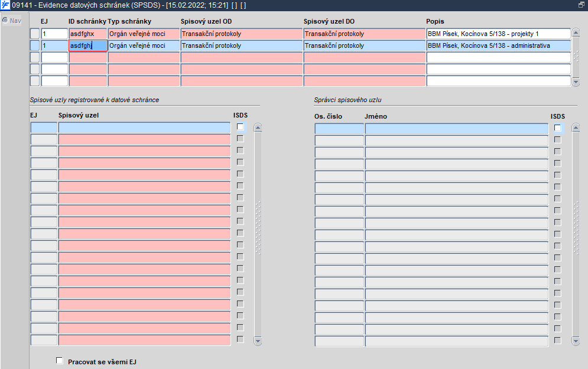Click the down arrow of the top table scrollbar
Screen dimensions: 588x369
click(576, 81)
